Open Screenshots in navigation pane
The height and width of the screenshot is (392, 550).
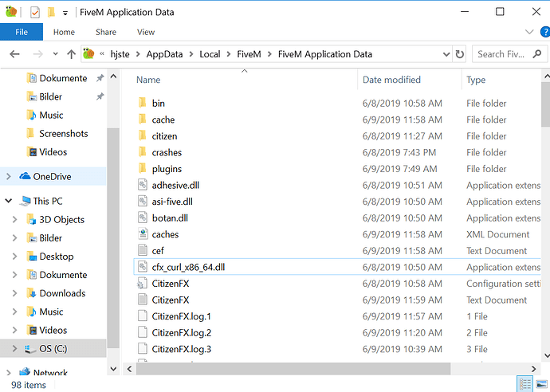coord(64,134)
